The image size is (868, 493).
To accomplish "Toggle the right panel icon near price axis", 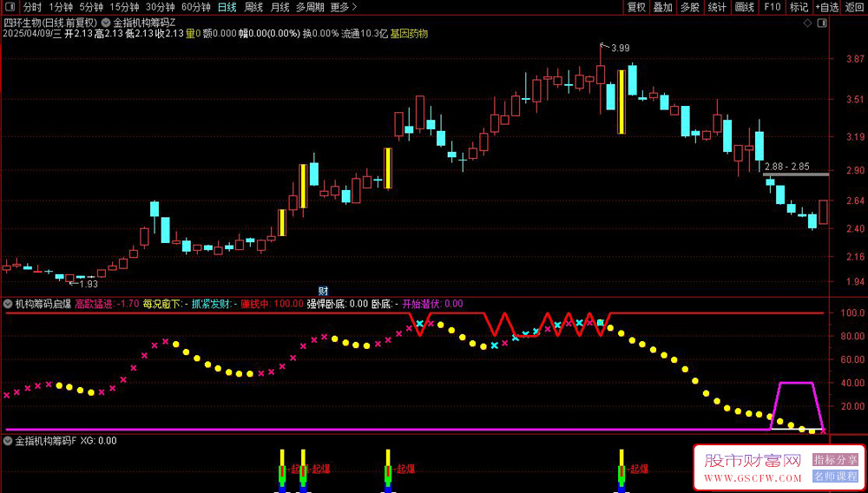I will [x=823, y=23].
